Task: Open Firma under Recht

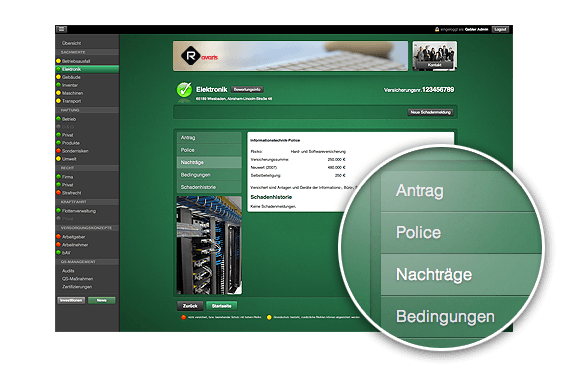Action: click(67, 177)
